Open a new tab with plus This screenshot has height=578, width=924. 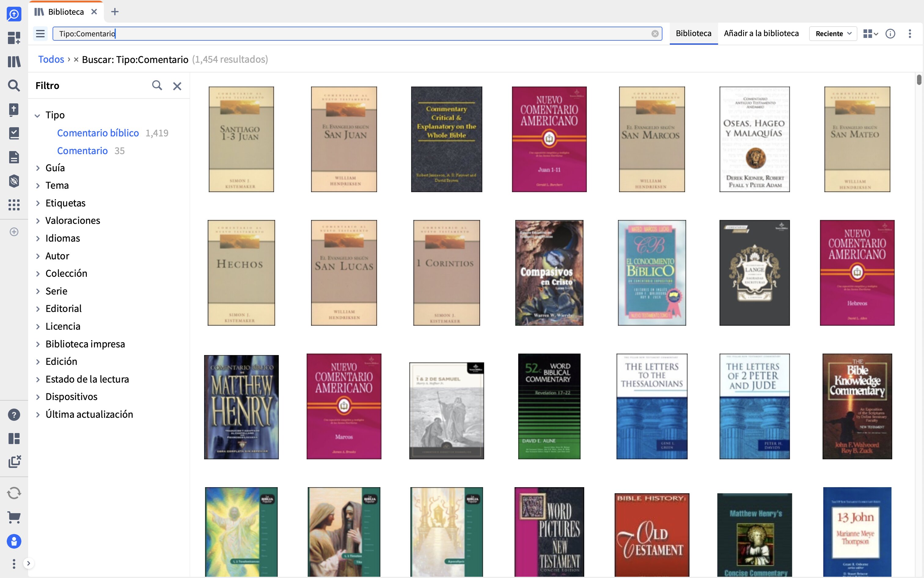pyautogui.click(x=115, y=12)
